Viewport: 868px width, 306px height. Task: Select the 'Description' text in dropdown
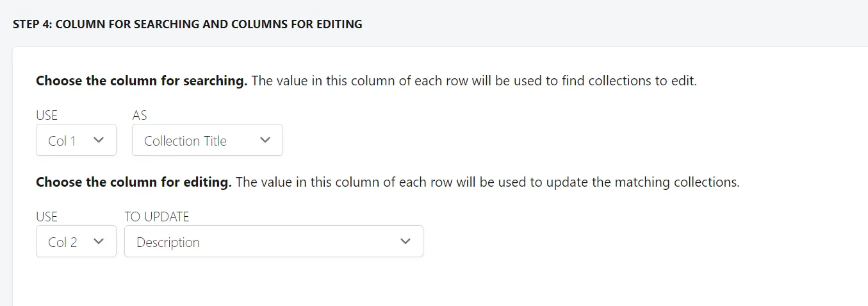pyautogui.click(x=168, y=242)
